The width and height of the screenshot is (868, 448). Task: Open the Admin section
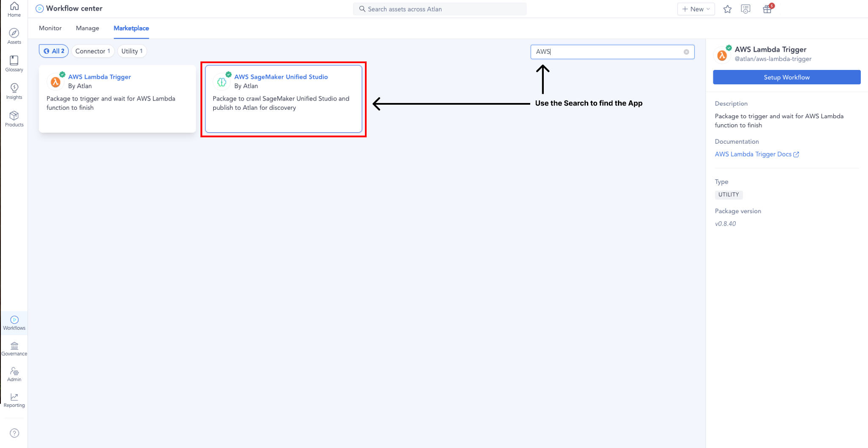pyautogui.click(x=14, y=374)
